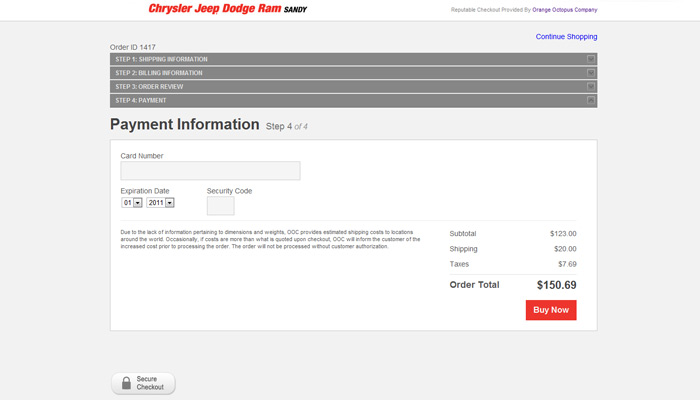
Task: Select the $123.00 subtotal value
Action: coord(563,233)
